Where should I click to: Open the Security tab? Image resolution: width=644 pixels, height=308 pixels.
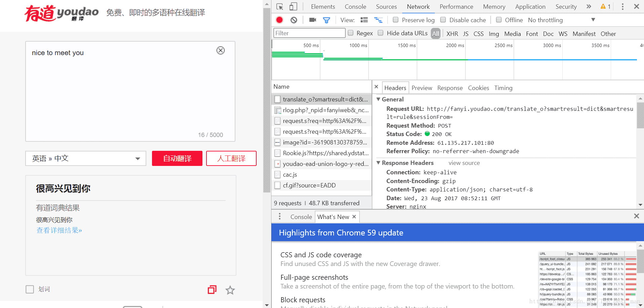pyautogui.click(x=566, y=7)
